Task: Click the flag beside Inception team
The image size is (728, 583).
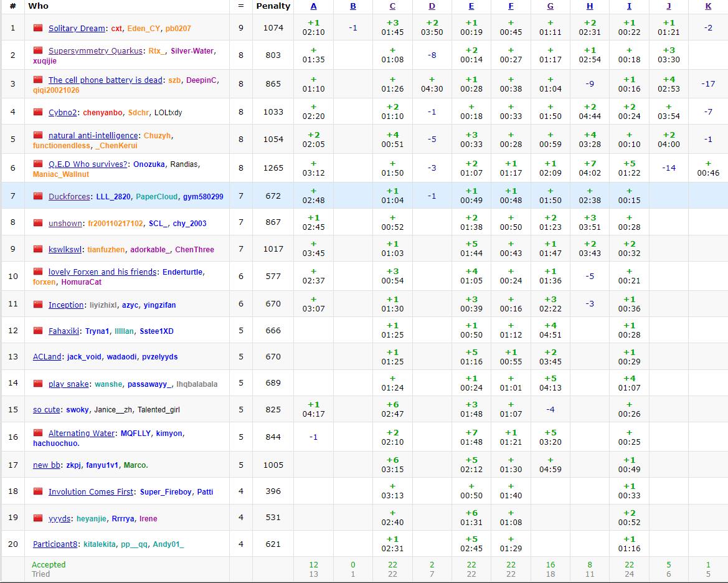Action: [x=38, y=305]
